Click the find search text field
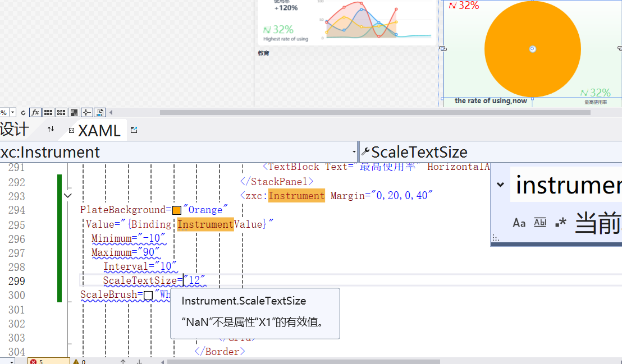The width and height of the screenshot is (622, 364). pos(566,185)
